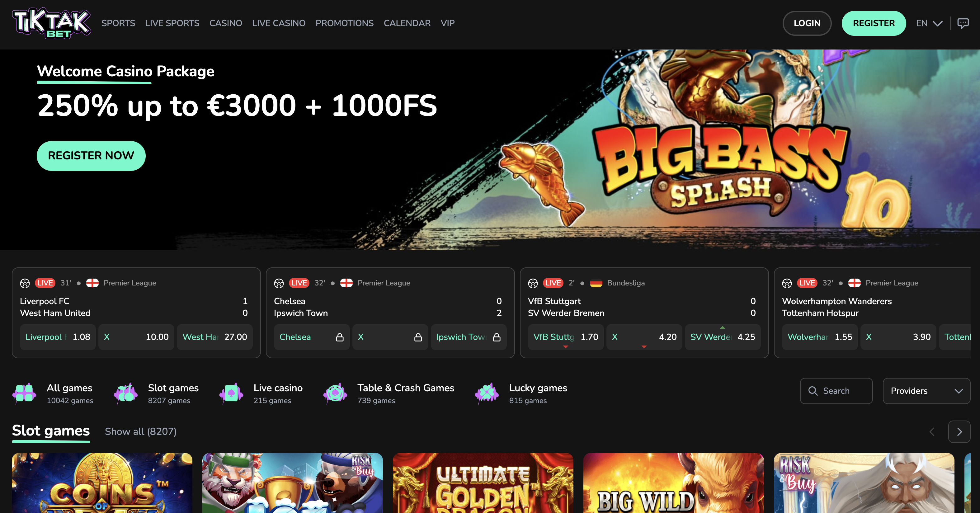Open the SPORTS menu
The height and width of the screenshot is (513, 980).
pyautogui.click(x=118, y=23)
